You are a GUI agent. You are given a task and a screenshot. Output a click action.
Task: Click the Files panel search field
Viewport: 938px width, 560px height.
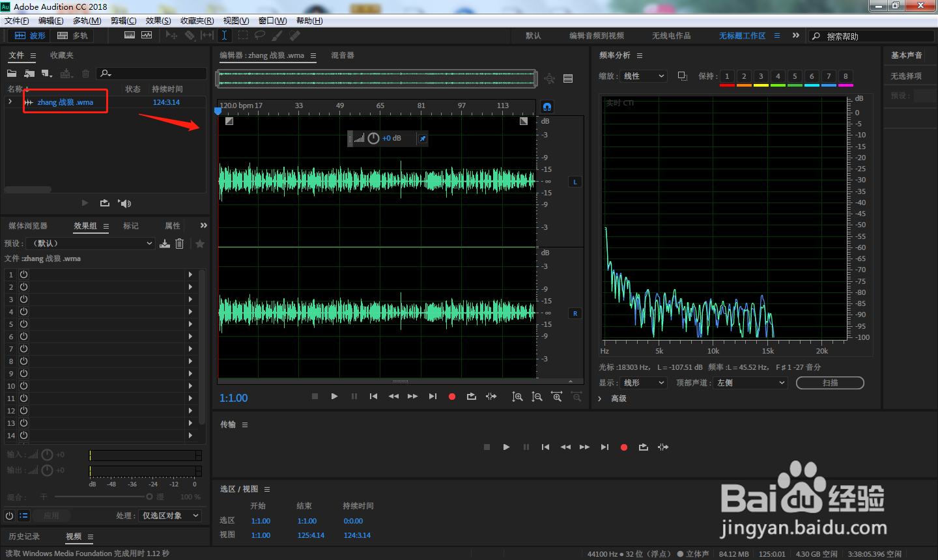point(151,74)
